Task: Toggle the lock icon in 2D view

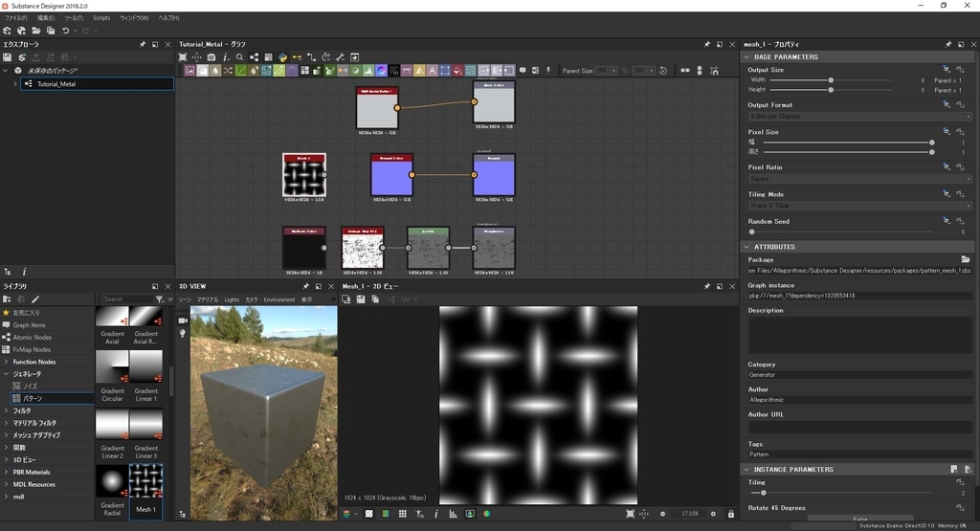Action: coord(730,514)
